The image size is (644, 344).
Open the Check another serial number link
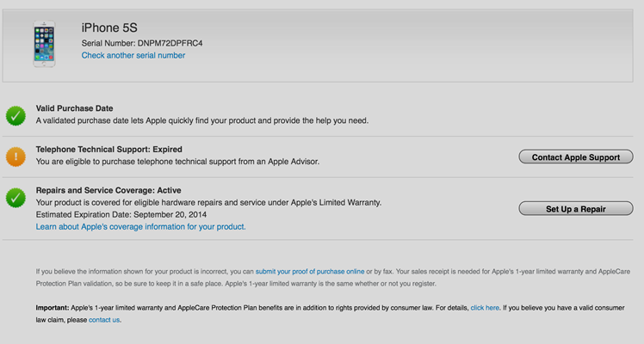133,56
